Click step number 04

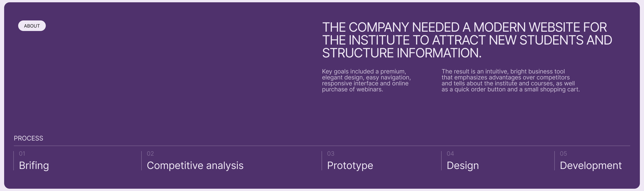(450, 154)
